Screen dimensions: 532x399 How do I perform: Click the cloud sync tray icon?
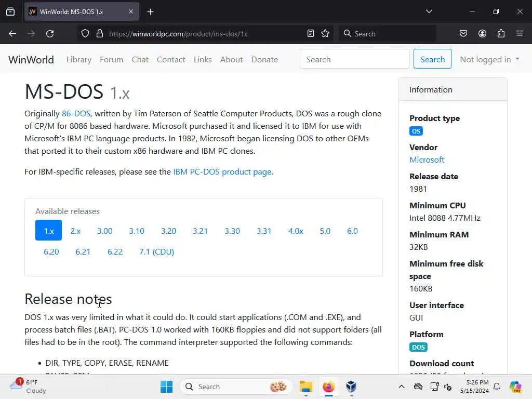[418, 387]
